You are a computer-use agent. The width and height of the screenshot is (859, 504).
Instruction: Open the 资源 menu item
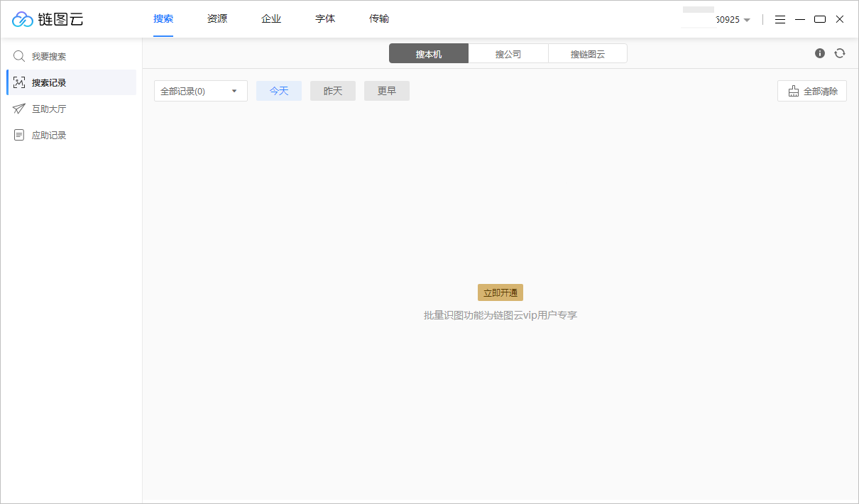coord(217,18)
